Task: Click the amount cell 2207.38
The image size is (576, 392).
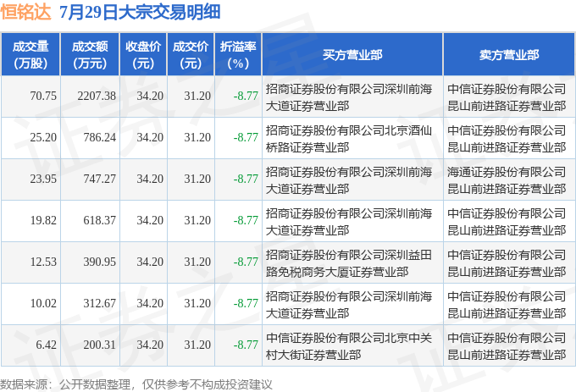Action: tap(97, 97)
